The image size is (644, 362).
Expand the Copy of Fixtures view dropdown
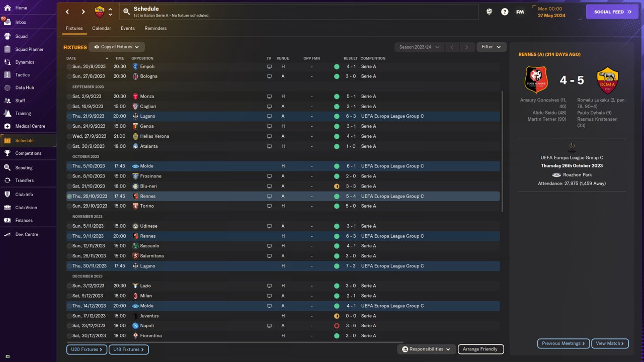tap(117, 47)
